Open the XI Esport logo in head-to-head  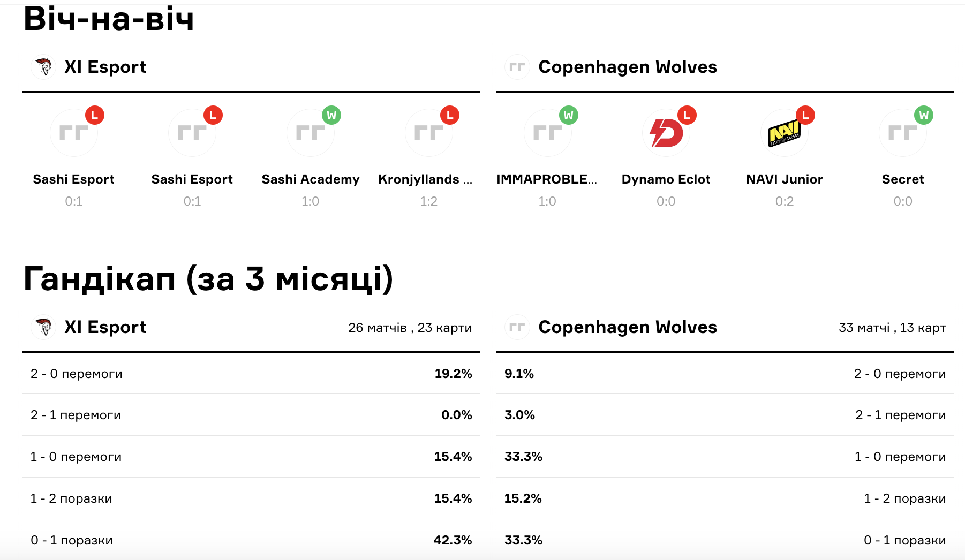43,67
